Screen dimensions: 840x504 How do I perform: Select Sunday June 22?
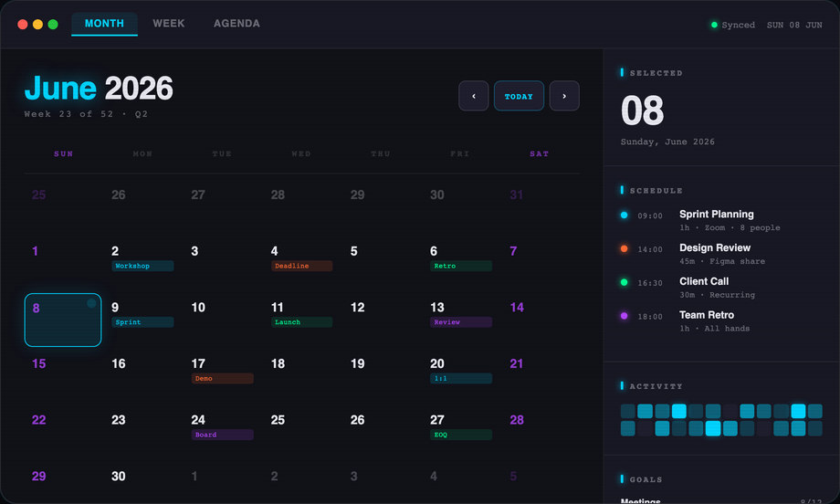(39, 420)
